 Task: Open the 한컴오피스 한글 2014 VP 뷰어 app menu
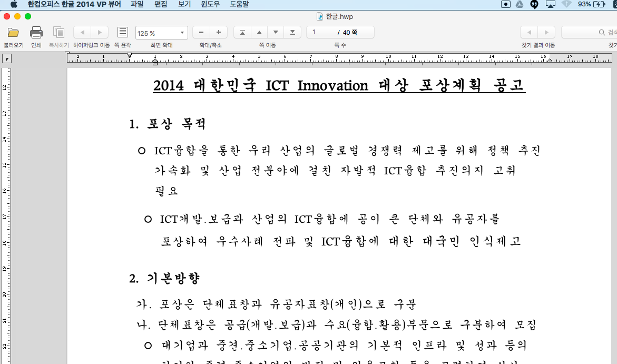pyautogui.click(x=74, y=4)
